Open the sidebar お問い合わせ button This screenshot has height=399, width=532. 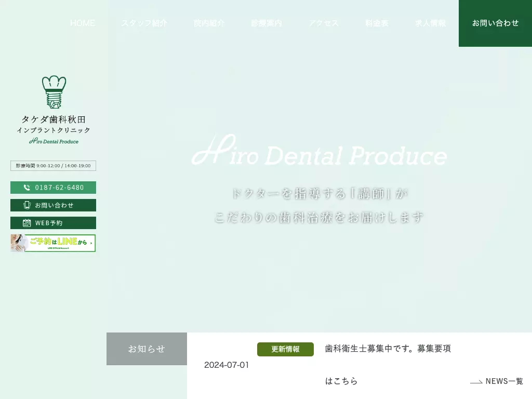click(x=54, y=205)
